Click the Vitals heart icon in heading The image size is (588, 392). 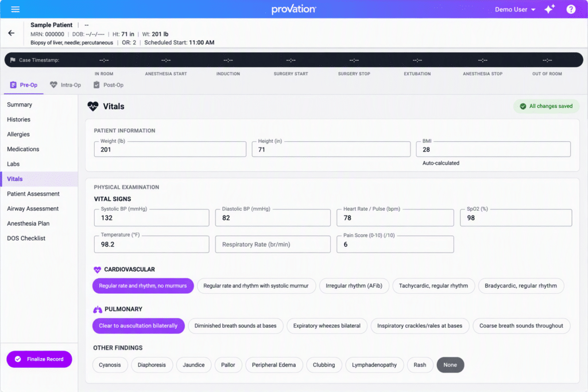click(93, 106)
